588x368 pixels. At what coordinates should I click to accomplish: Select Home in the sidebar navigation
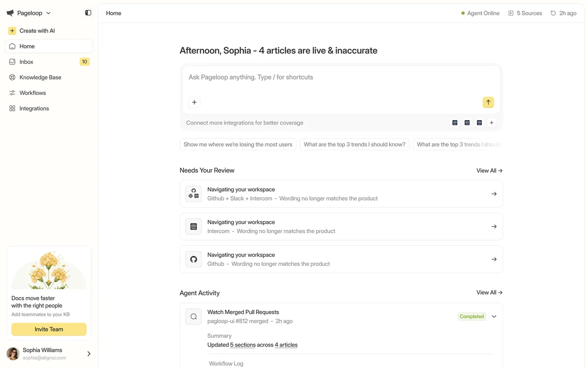point(49,46)
